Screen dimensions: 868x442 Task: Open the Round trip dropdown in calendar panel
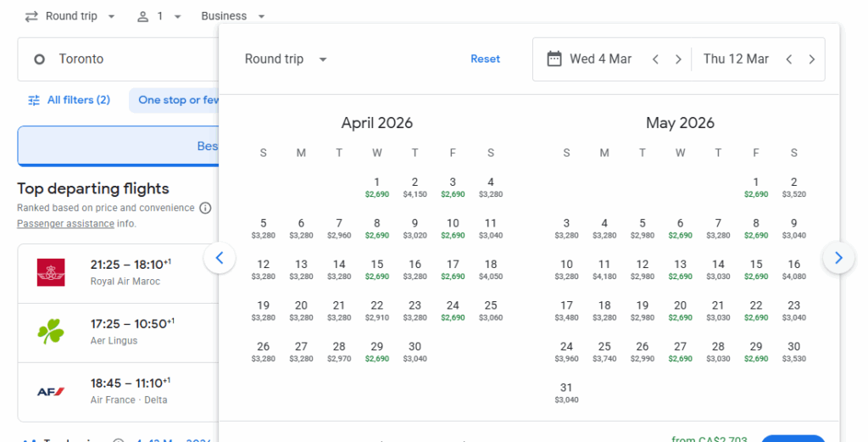[x=286, y=59]
